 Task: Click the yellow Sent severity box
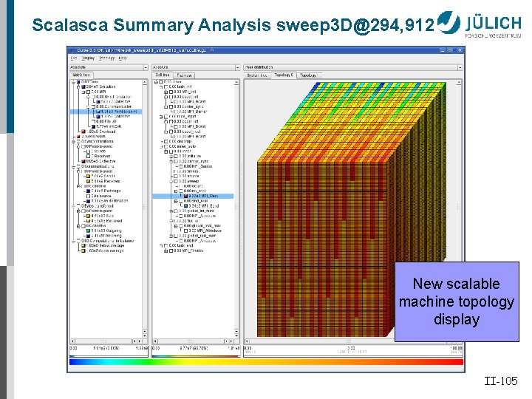tap(88, 216)
